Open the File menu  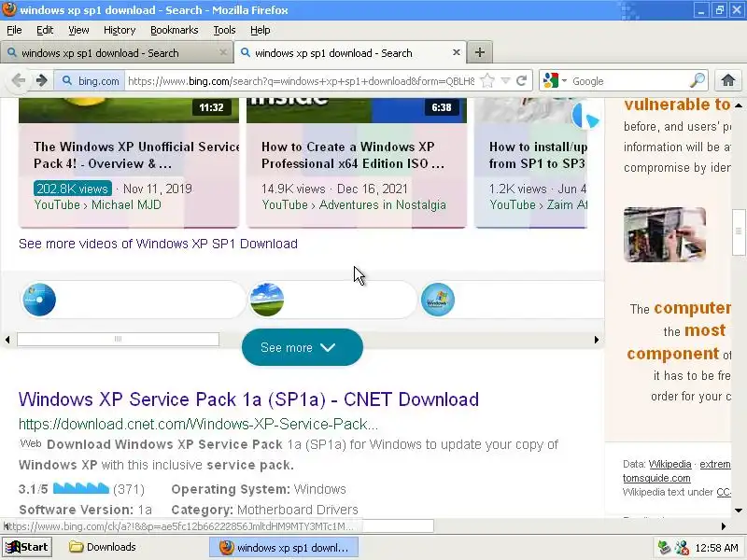pos(14,30)
